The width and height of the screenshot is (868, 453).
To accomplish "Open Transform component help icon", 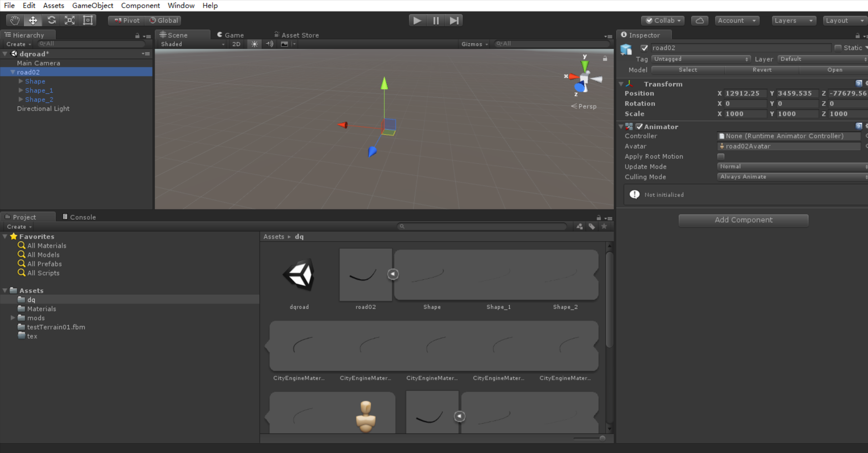I will [859, 84].
